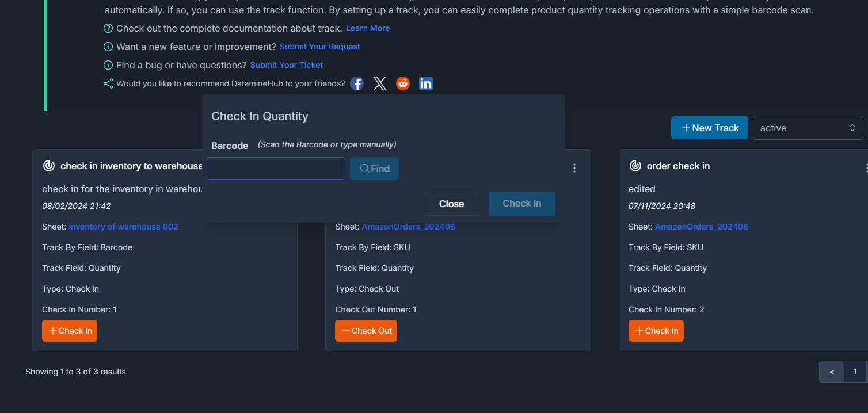
Task: Click the 'order check in' card title
Action: click(x=678, y=166)
